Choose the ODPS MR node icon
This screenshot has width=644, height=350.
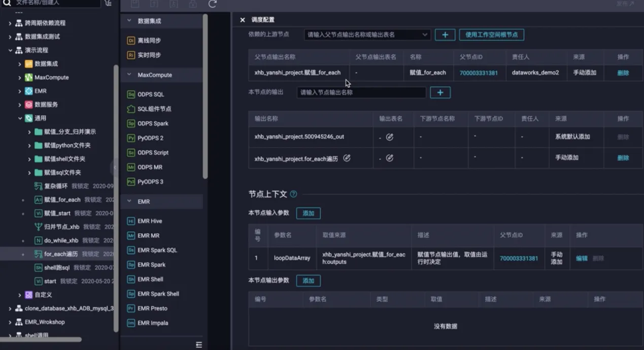[x=131, y=167]
